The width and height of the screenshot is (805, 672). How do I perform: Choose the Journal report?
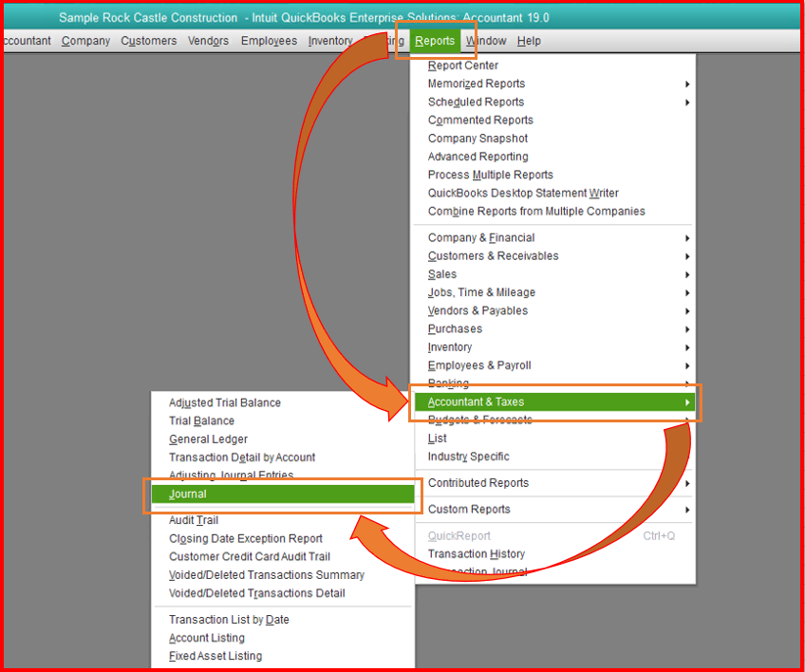(283, 494)
